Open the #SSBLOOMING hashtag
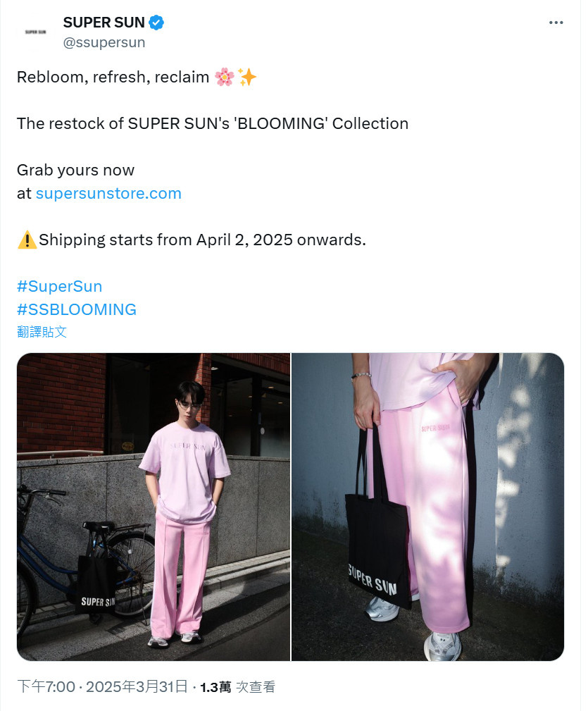This screenshot has height=711, width=588. [77, 309]
